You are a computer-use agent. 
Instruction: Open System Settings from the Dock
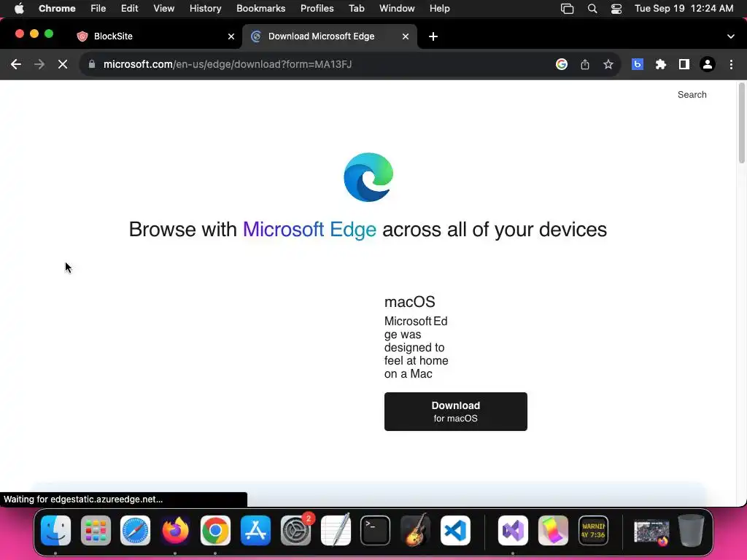[295, 531]
